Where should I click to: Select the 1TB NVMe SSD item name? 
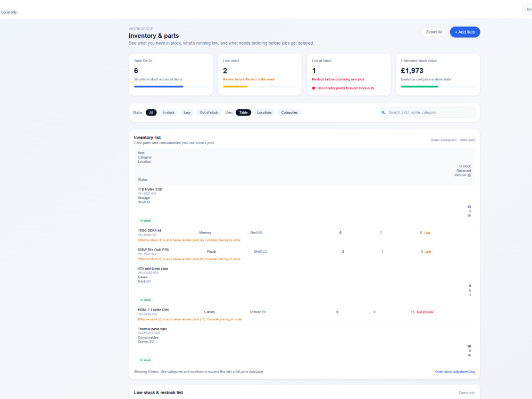point(150,189)
